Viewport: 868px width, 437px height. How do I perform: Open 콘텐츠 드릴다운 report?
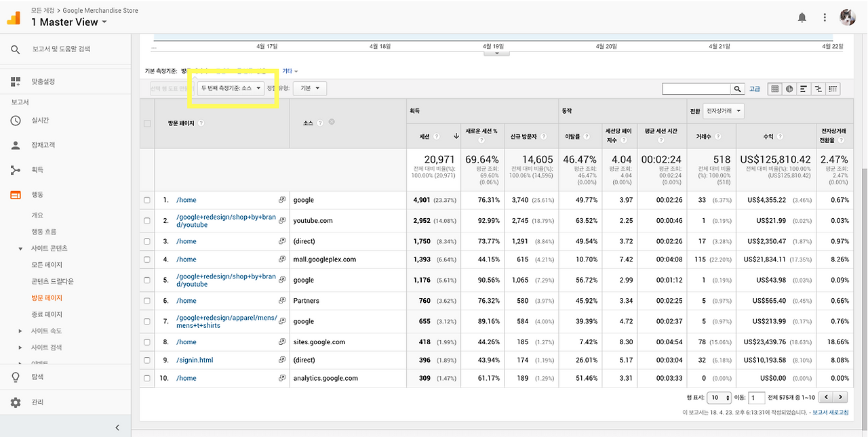pos(52,281)
